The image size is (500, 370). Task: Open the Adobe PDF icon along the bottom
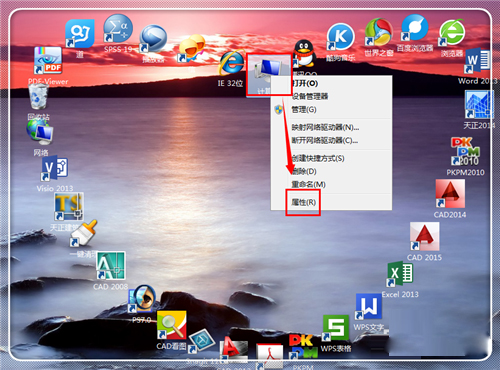[269, 357]
